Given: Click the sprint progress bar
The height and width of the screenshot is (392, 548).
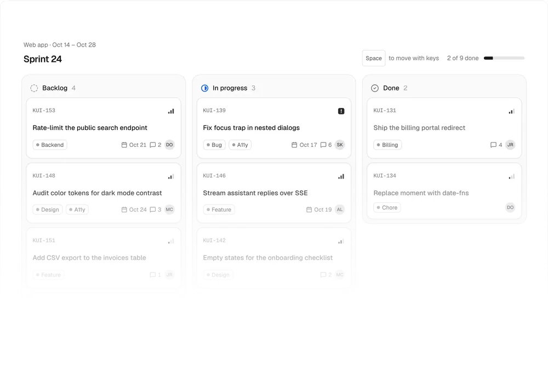Looking at the screenshot, I should (x=504, y=58).
